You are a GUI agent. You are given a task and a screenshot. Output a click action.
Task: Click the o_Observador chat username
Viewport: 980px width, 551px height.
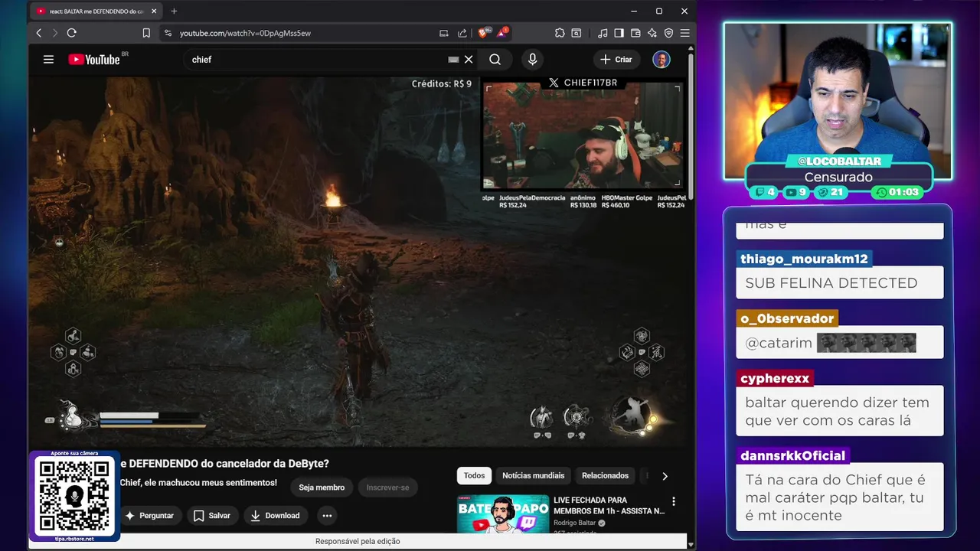click(787, 318)
